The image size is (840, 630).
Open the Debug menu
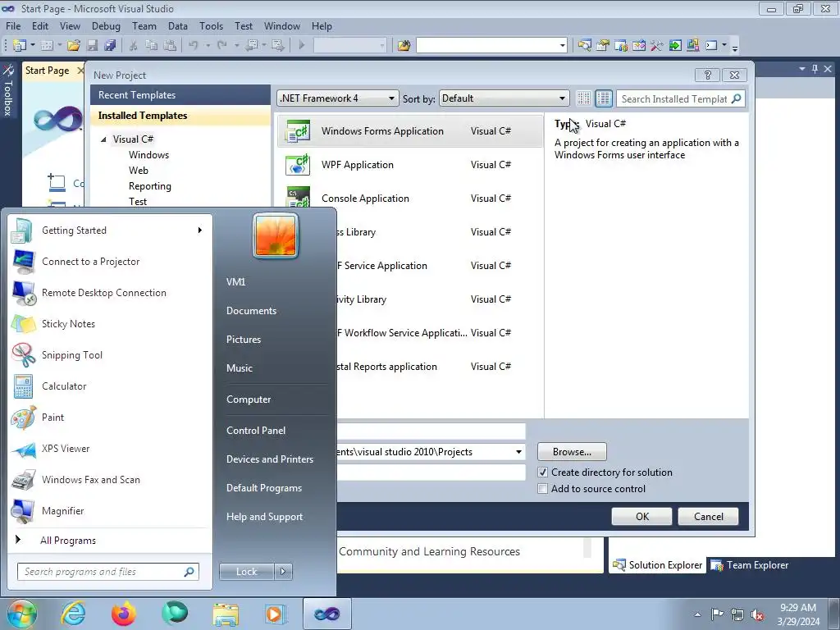coord(106,25)
